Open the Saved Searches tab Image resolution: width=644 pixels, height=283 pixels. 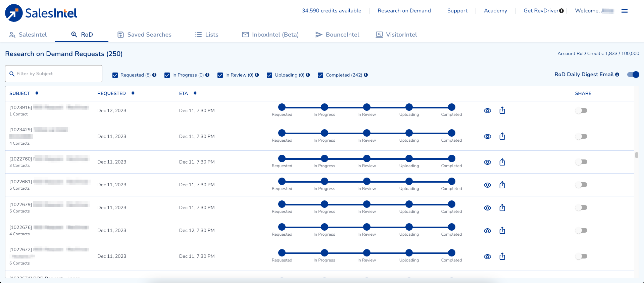144,35
